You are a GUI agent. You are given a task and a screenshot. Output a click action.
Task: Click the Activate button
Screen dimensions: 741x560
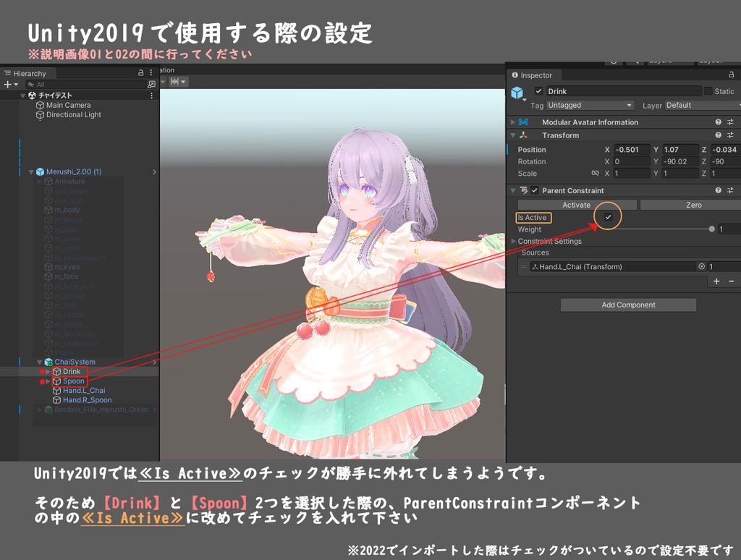[x=577, y=205]
